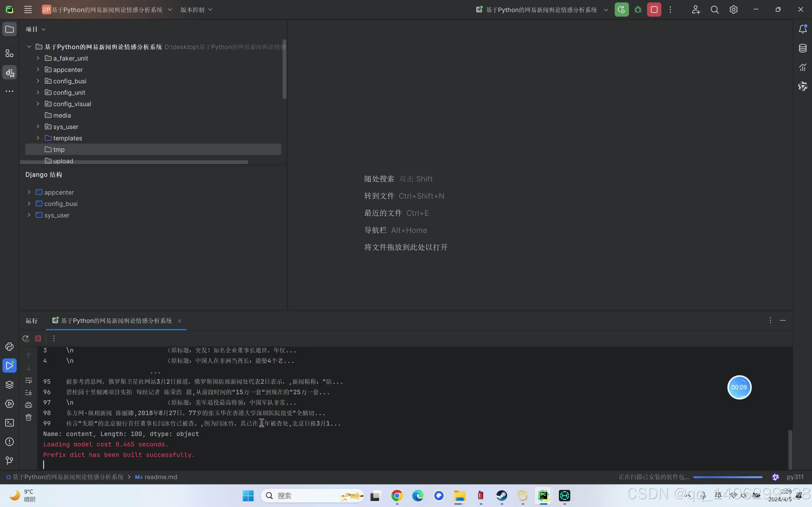
Task: Clear console output with trash icon
Action: [29, 417]
